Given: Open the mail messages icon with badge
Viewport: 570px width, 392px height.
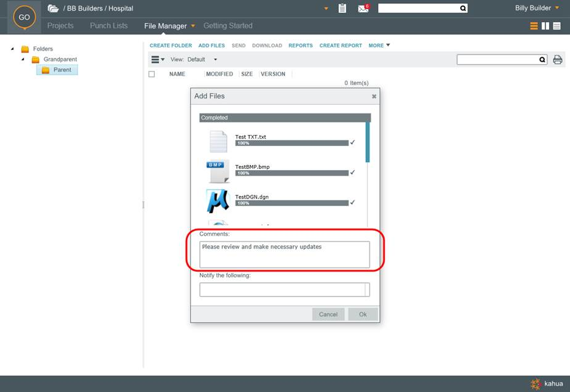Looking at the screenshot, I should pos(363,9).
